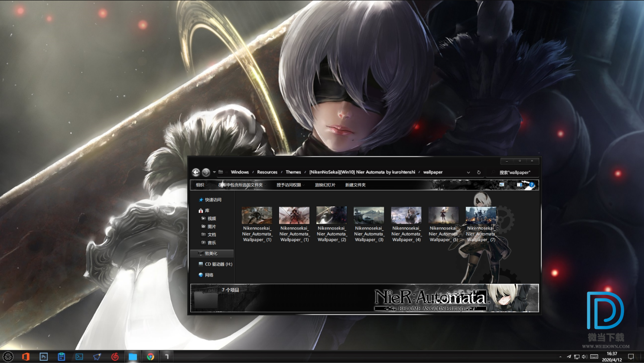The width and height of the screenshot is (644, 363).
Task: Go to Themes in the breadcrumb path
Action: coord(293,172)
